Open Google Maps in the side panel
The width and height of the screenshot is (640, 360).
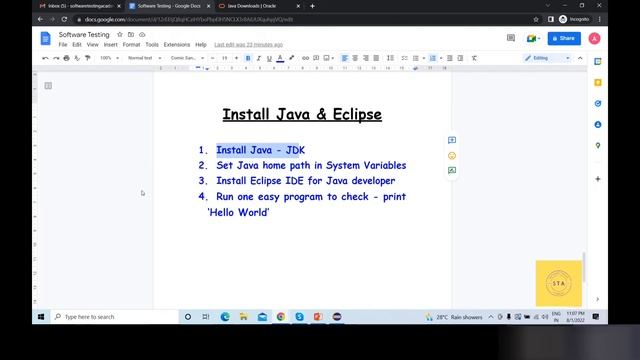point(598,145)
